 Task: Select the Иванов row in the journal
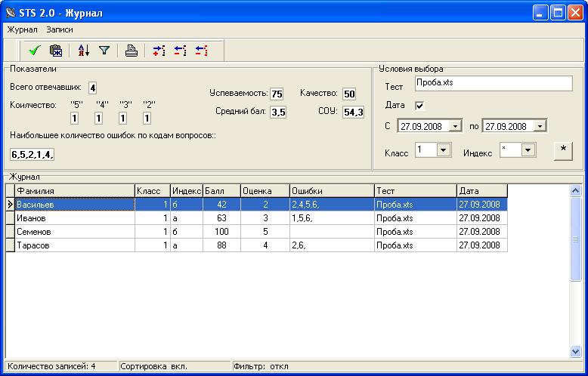pyautogui.click(x=74, y=217)
